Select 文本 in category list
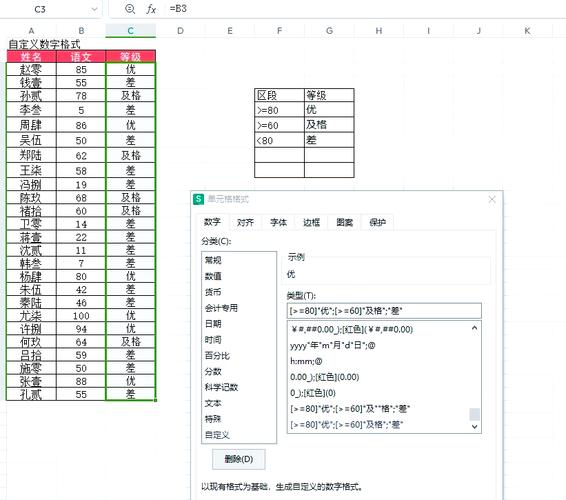566x500 pixels. pyautogui.click(x=239, y=403)
